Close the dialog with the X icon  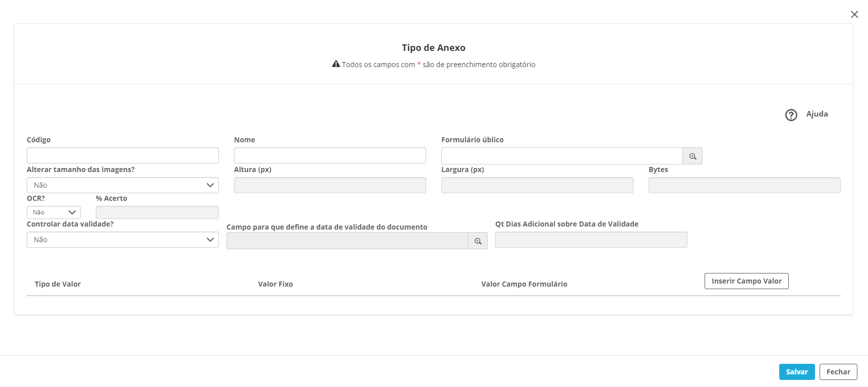tap(854, 15)
